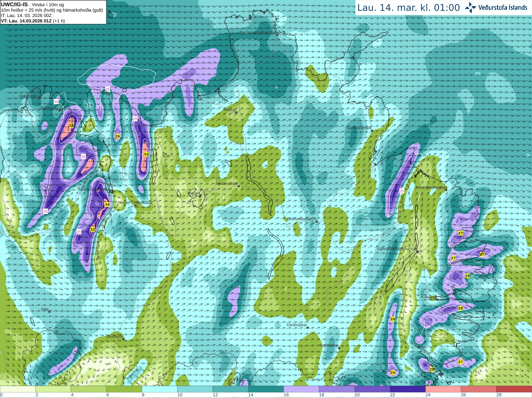Click the 0–2 m/s palest legend swatch
The height and width of the screenshot is (398, 532).
point(18,389)
